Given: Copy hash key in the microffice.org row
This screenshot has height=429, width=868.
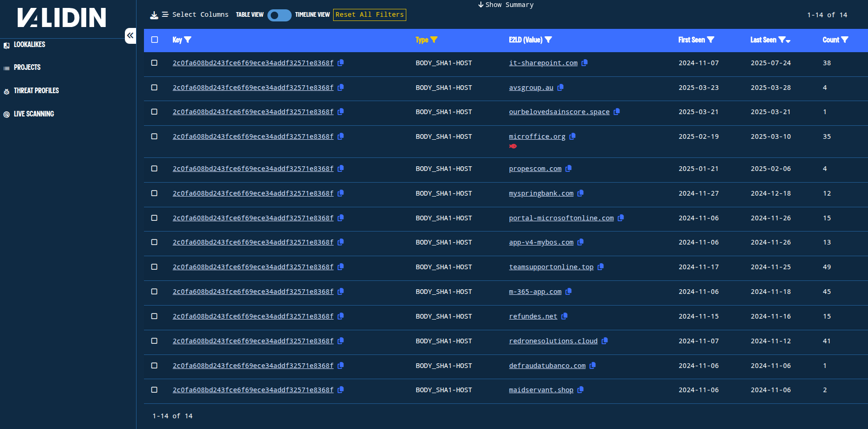Looking at the screenshot, I should click(x=341, y=136).
